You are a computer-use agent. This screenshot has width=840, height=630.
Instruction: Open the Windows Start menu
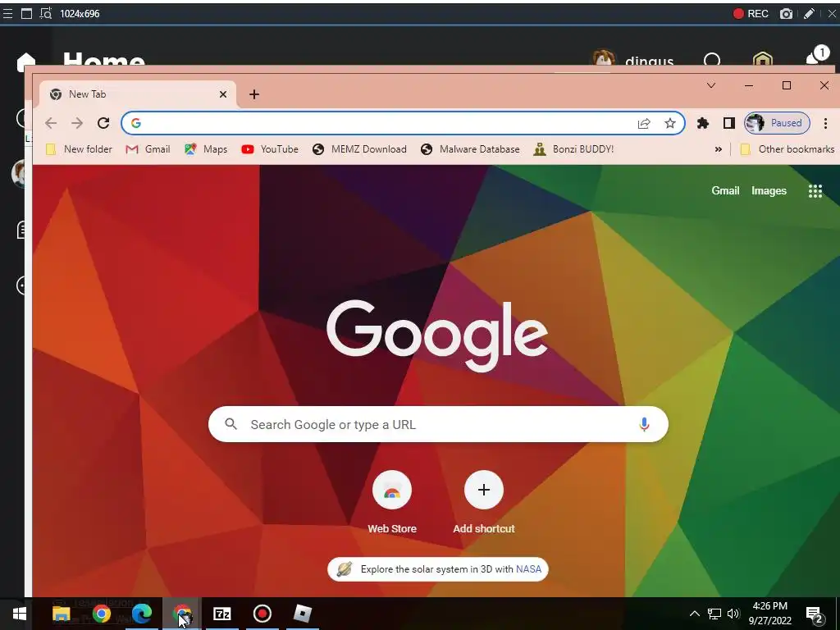pos(20,614)
